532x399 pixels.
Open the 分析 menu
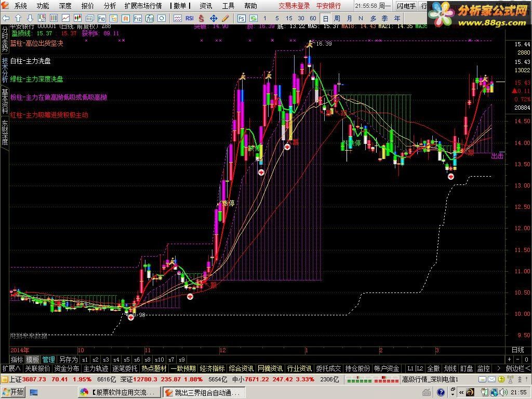[x=110, y=6]
